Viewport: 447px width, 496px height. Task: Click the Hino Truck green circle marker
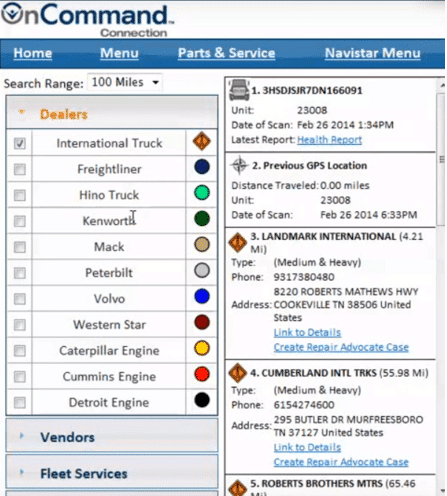202,193
